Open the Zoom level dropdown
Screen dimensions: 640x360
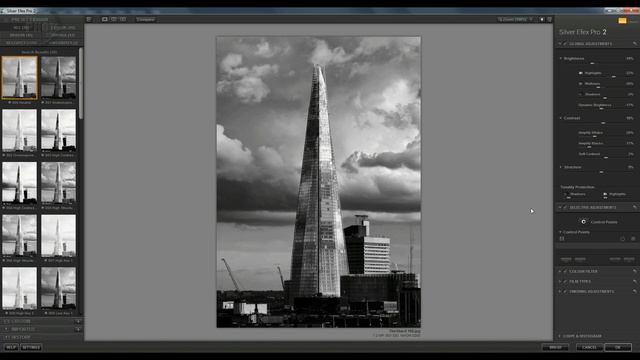(x=515, y=19)
